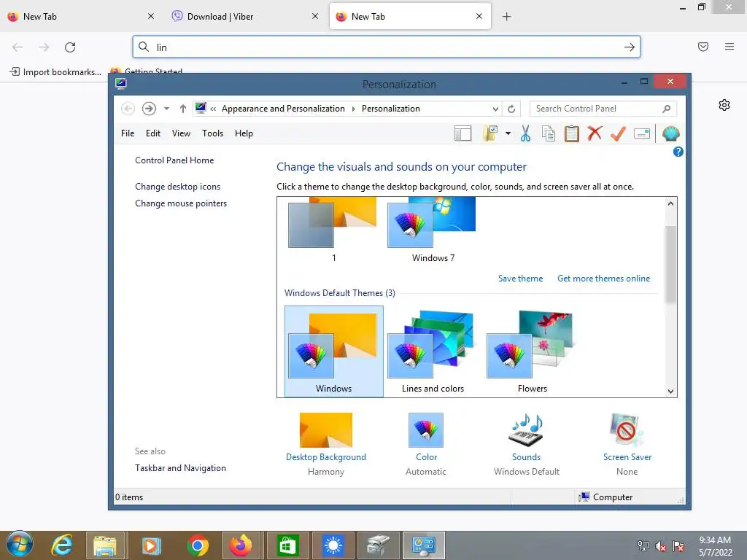Go forward in Personalization window navigation
This screenshot has width=747, height=560.
tap(149, 109)
